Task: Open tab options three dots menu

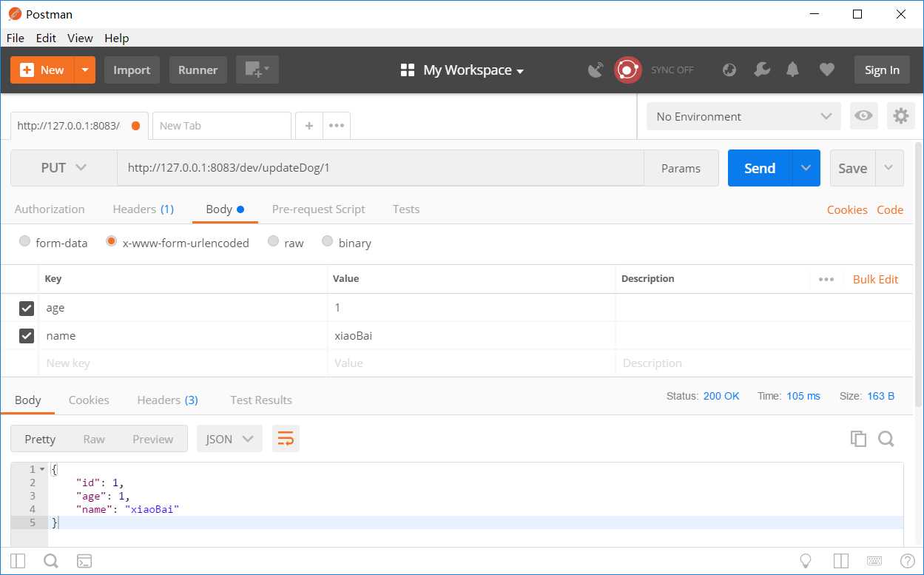Action: [x=337, y=126]
